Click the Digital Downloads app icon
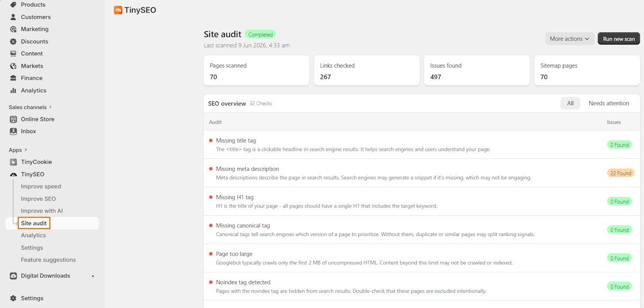This screenshot has height=308, width=644. (x=13, y=276)
